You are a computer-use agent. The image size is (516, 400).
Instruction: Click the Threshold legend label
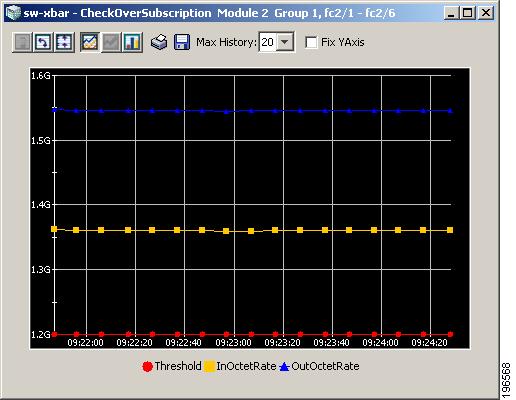point(178,366)
